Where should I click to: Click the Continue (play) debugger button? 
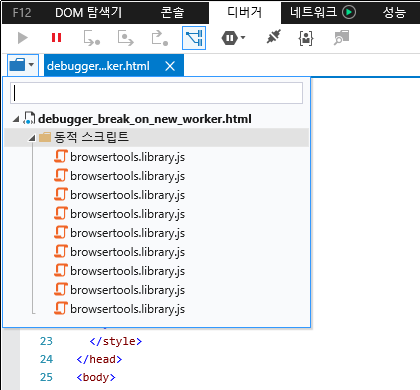point(23,38)
